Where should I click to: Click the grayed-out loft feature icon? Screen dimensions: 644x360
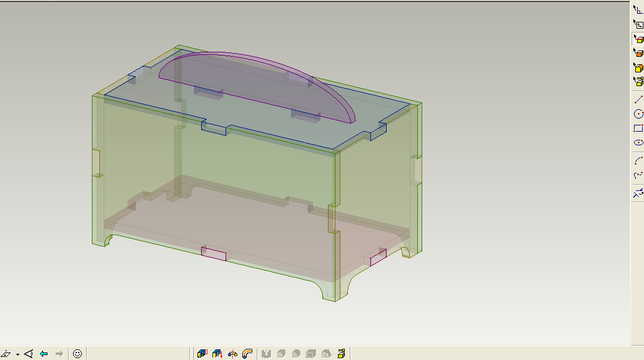tap(326, 353)
